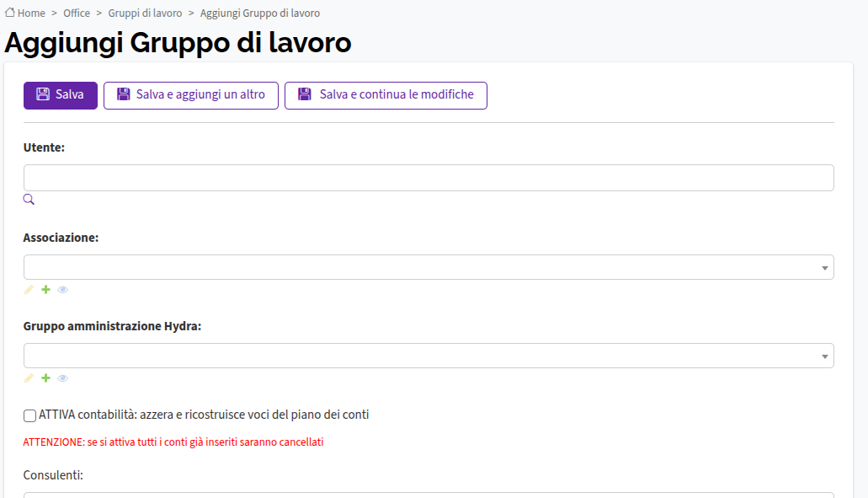Expand the Gruppo amministrazione Hydra dropdown
The width and height of the screenshot is (868, 498).
pos(429,356)
